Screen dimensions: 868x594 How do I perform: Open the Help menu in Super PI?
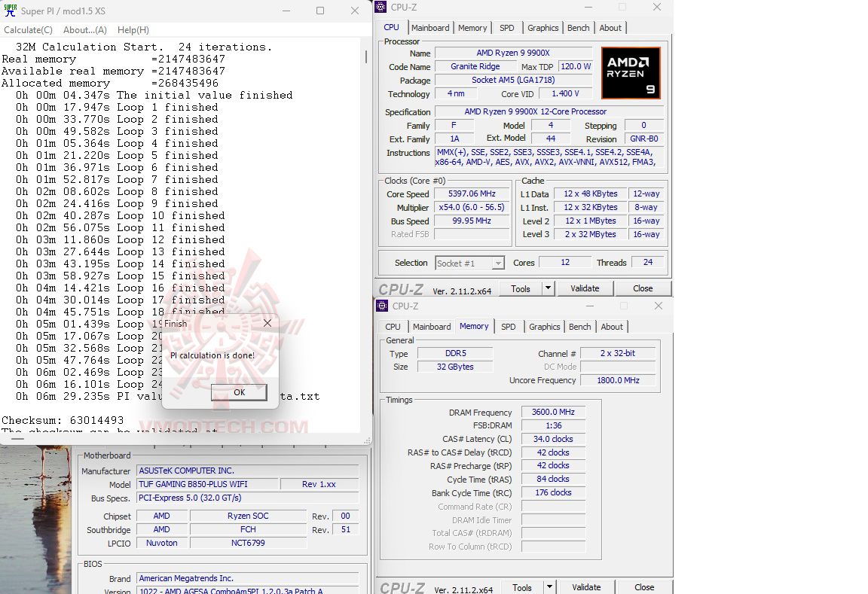pos(133,29)
